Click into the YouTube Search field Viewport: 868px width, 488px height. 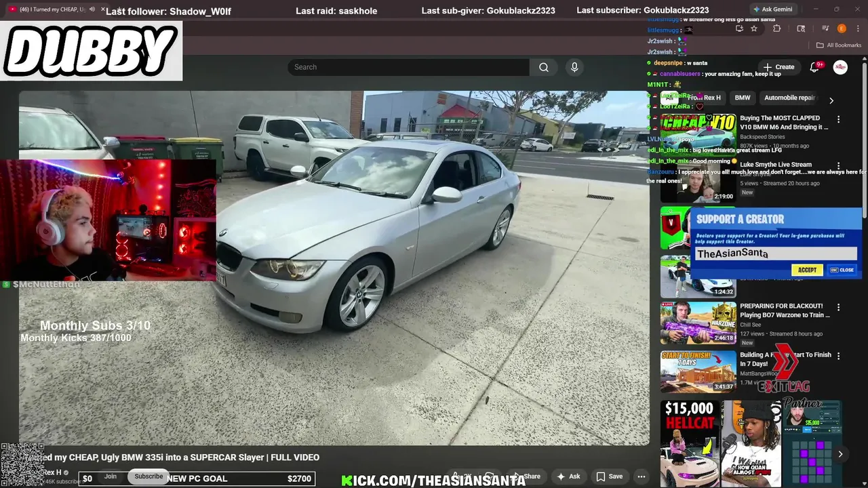click(409, 67)
